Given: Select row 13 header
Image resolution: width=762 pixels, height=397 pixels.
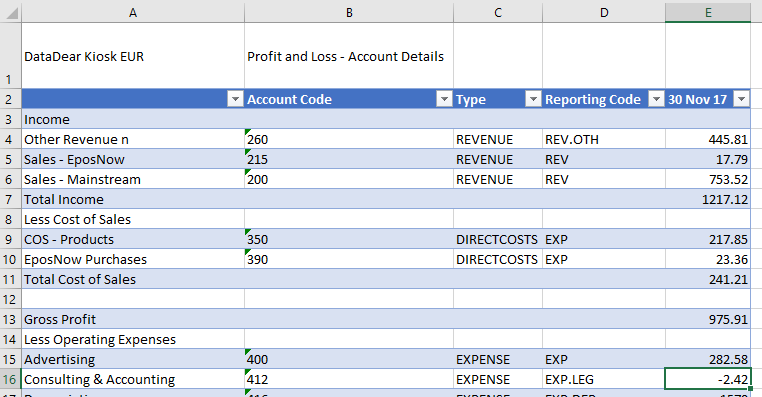Looking at the screenshot, I should [10, 319].
